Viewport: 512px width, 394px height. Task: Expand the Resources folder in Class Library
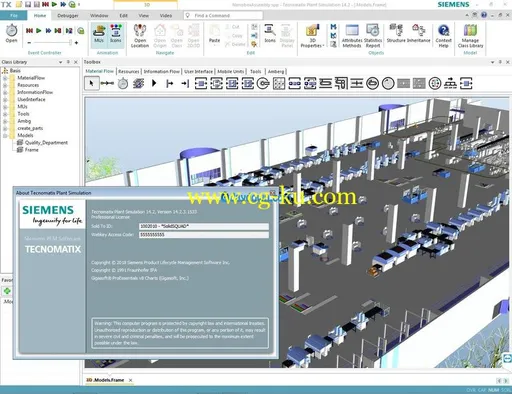point(5,85)
